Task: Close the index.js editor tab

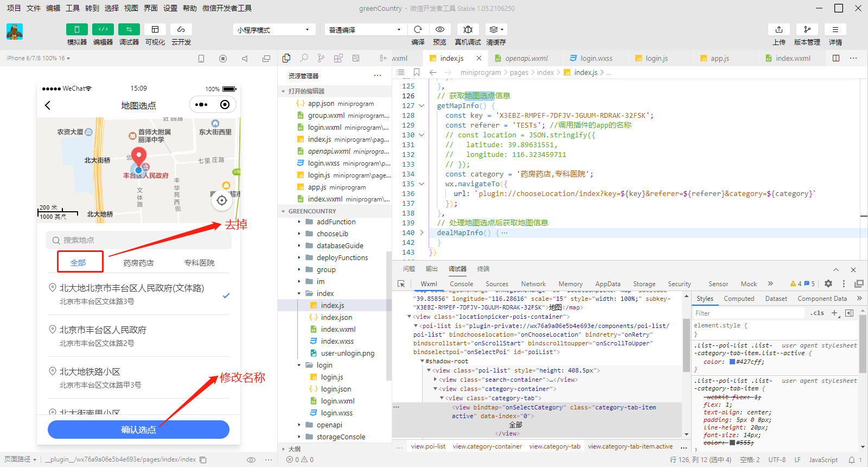Action: click(478, 58)
